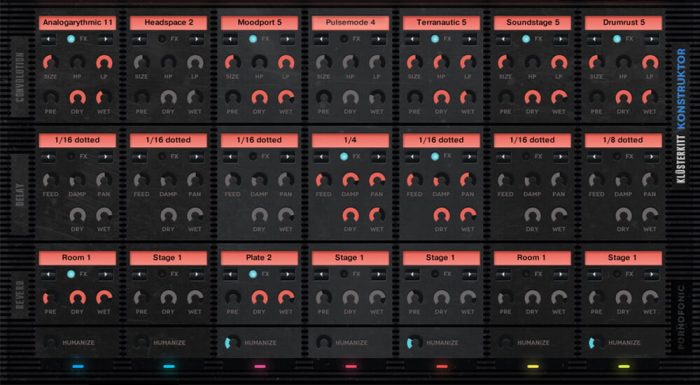
Task: Click previous arrow under Drumrust 5 preset
Action: point(594,39)
